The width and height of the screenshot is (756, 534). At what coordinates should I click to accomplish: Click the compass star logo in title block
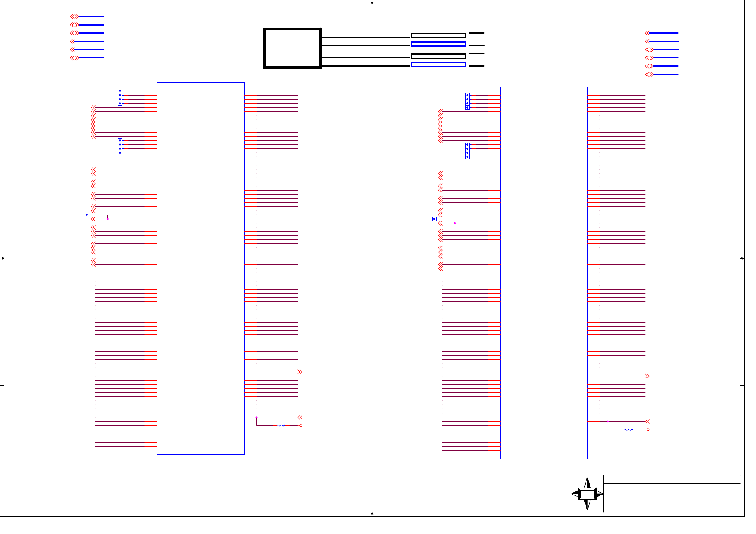587,494
